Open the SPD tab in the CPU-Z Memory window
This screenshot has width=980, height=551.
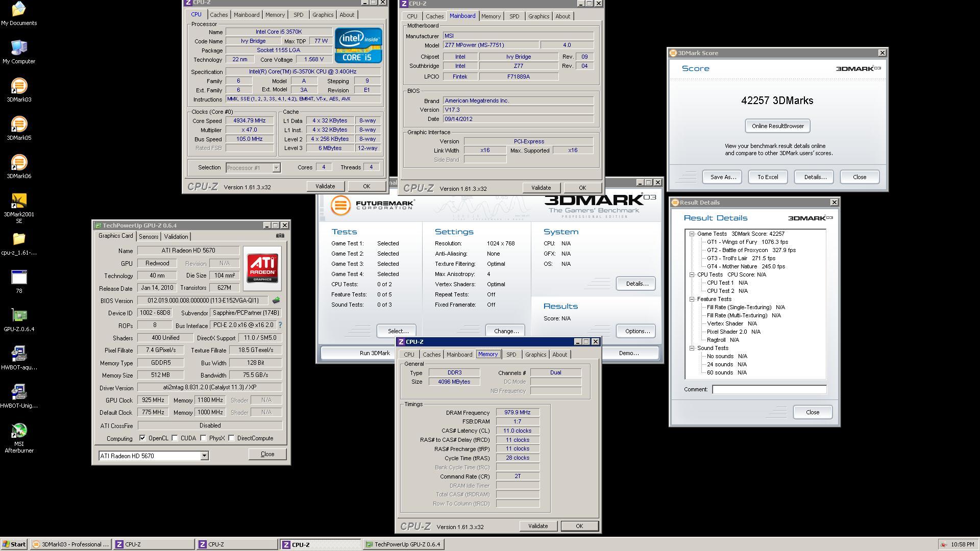[x=511, y=355]
